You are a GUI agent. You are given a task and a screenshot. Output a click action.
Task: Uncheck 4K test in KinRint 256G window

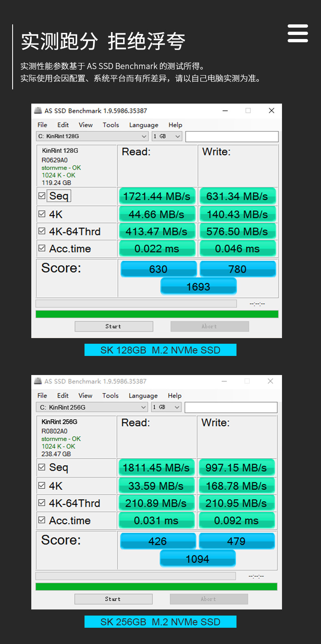pos(42,485)
